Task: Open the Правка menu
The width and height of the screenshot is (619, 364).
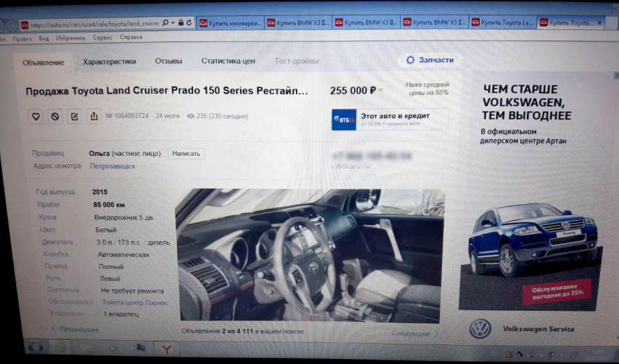Action: [x=22, y=38]
